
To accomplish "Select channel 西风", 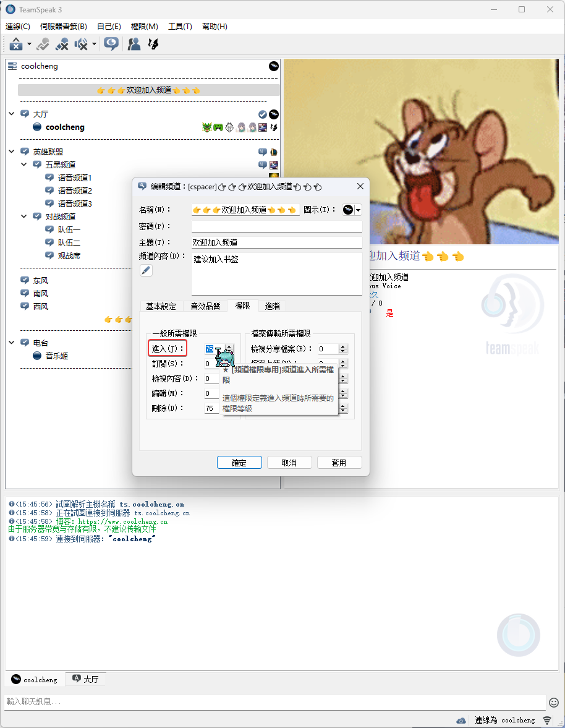I will (x=40, y=306).
